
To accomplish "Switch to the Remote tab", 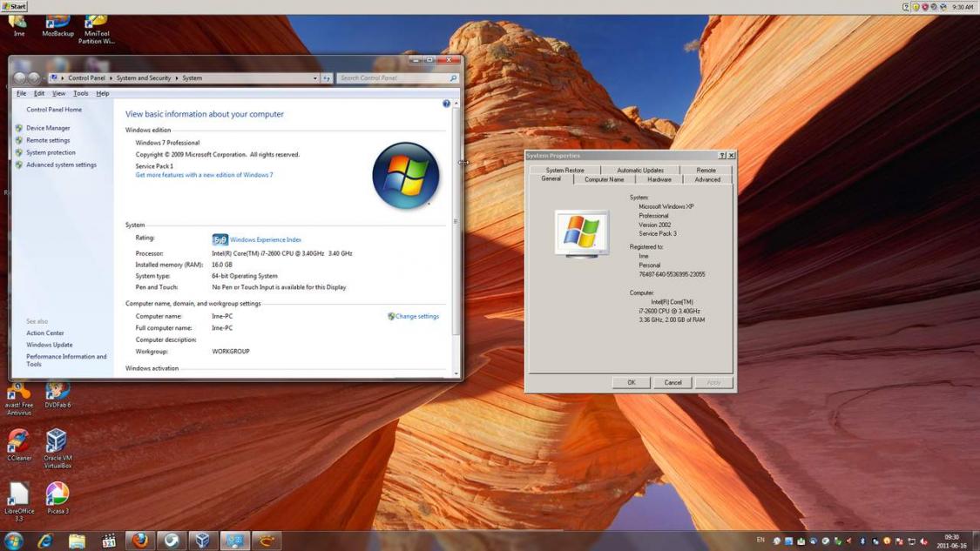I will pyautogui.click(x=706, y=170).
